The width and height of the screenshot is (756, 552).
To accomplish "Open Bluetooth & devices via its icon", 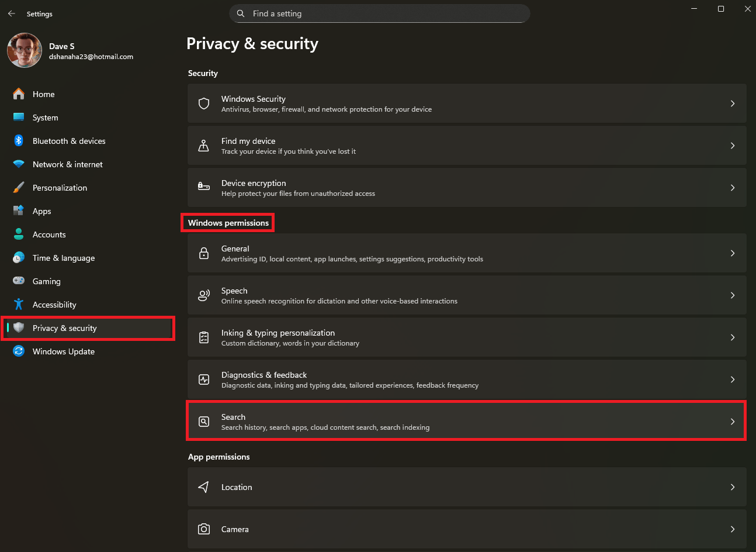I will click(x=19, y=141).
